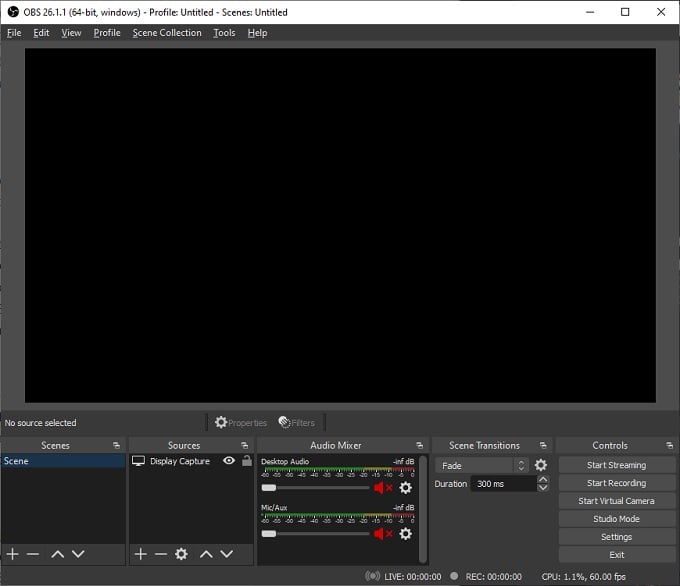Click the Start Recording button

click(x=616, y=483)
